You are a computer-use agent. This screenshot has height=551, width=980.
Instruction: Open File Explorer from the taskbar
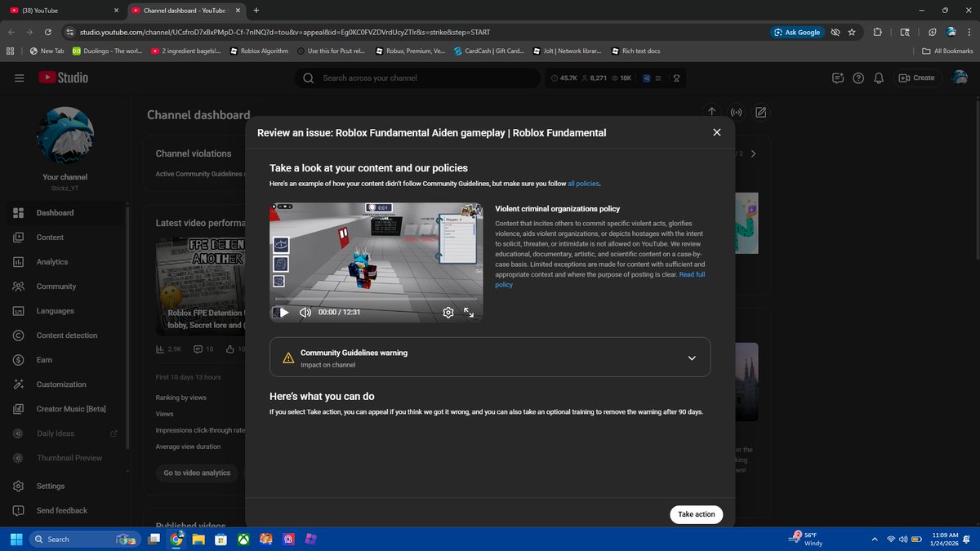coord(198,539)
